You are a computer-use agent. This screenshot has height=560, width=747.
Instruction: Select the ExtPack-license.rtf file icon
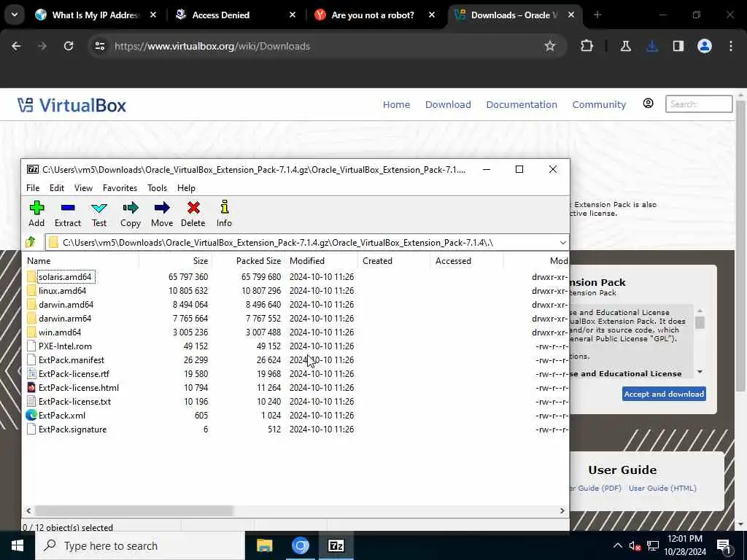point(31,374)
